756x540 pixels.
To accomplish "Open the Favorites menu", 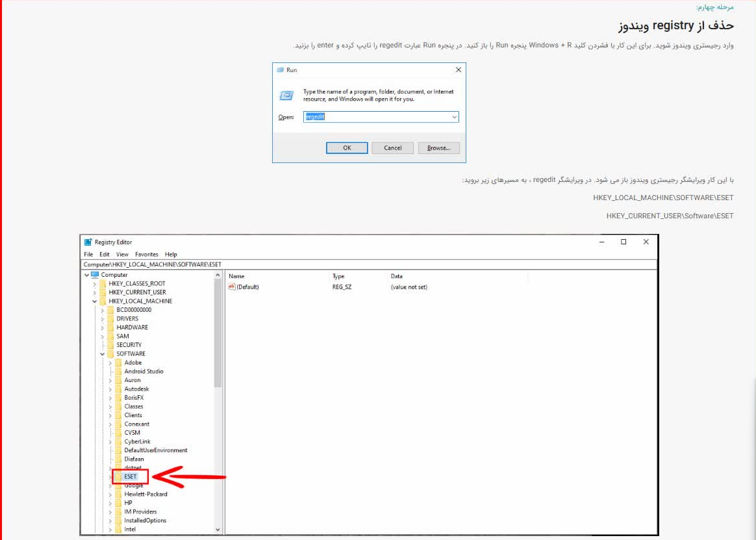I will coord(147,254).
